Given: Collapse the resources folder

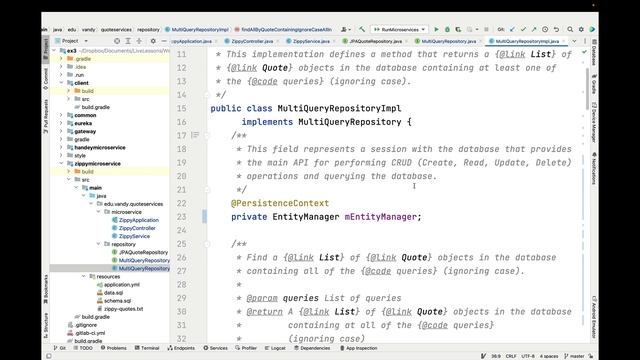Looking at the screenshot, I should pyautogui.click(x=84, y=276).
